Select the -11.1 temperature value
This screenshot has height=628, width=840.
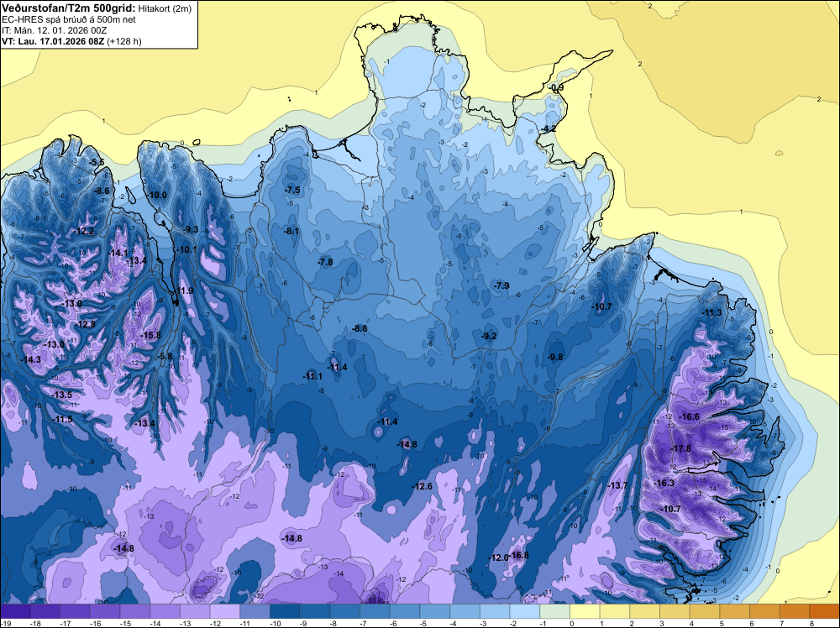pos(312,376)
